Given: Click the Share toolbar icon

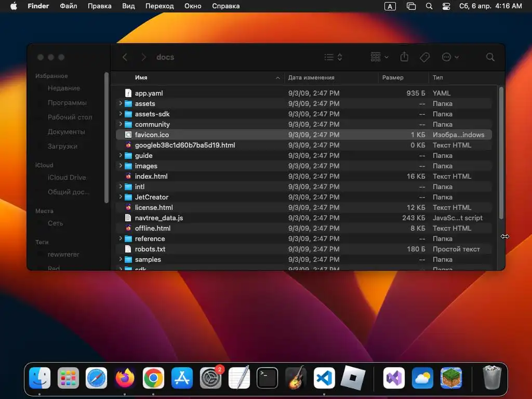Looking at the screenshot, I should point(404,57).
